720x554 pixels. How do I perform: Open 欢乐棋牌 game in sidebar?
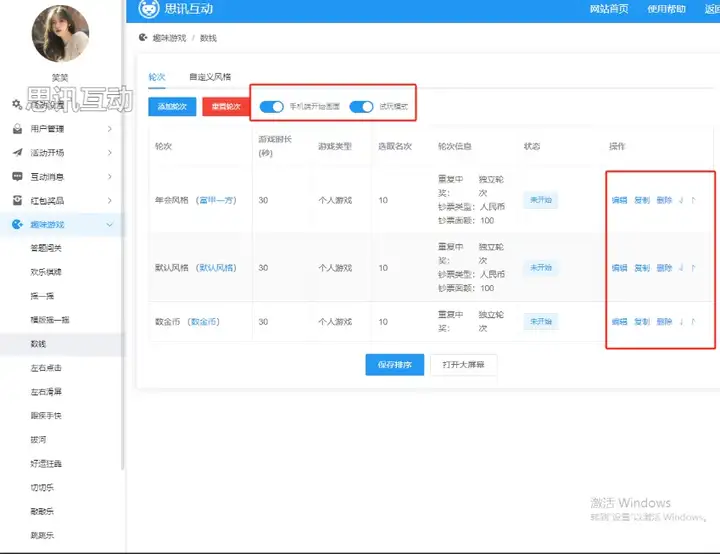[x=46, y=272]
